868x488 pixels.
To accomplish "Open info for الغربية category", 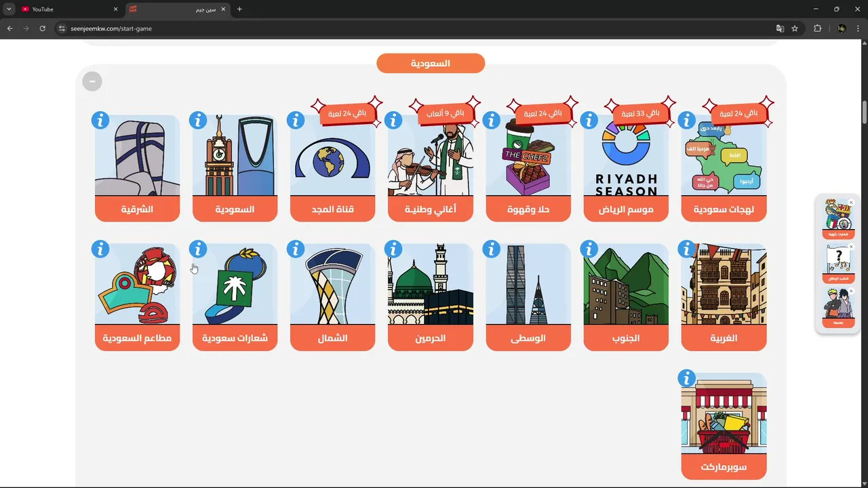I will click(686, 249).
